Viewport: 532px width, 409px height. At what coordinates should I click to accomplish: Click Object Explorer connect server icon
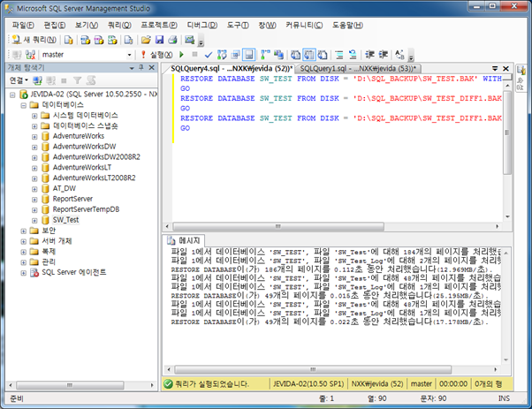point(37,80)
